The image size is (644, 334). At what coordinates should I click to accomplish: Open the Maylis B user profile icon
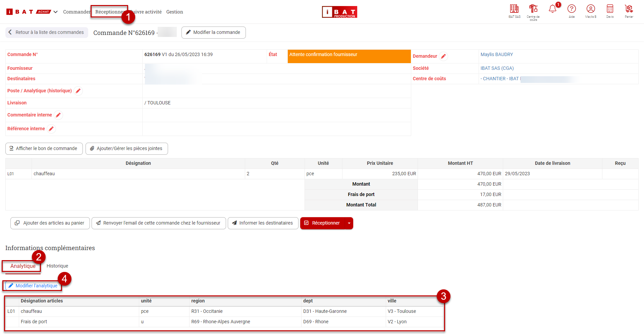coord(591,9)
